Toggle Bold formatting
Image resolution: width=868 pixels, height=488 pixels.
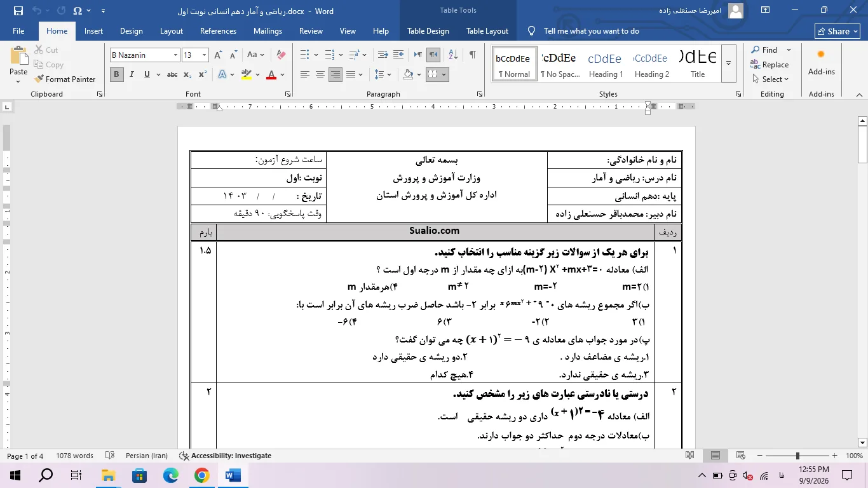(x=116, y=74)
